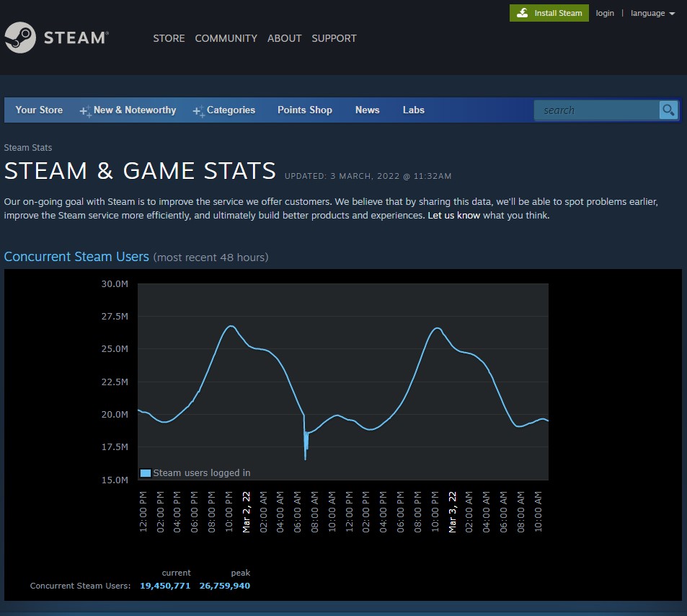Screen dimensions: 687x616
Task: Click the 25.0M y-axis label
Action: click(115, 349)
